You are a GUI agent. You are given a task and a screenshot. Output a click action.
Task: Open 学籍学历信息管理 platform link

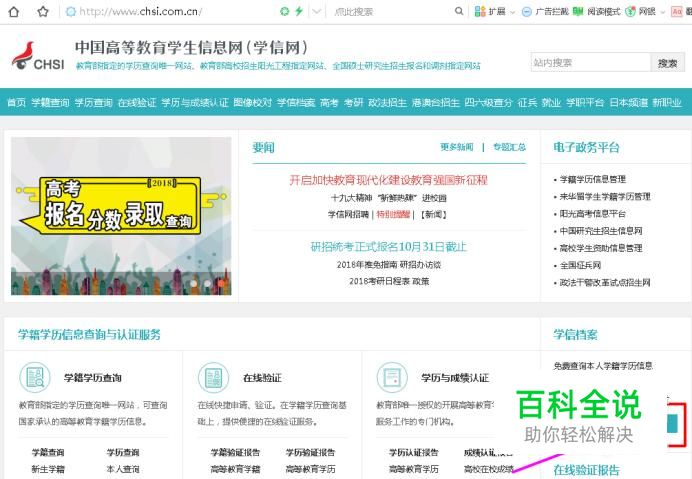click(x=592, y=179)
